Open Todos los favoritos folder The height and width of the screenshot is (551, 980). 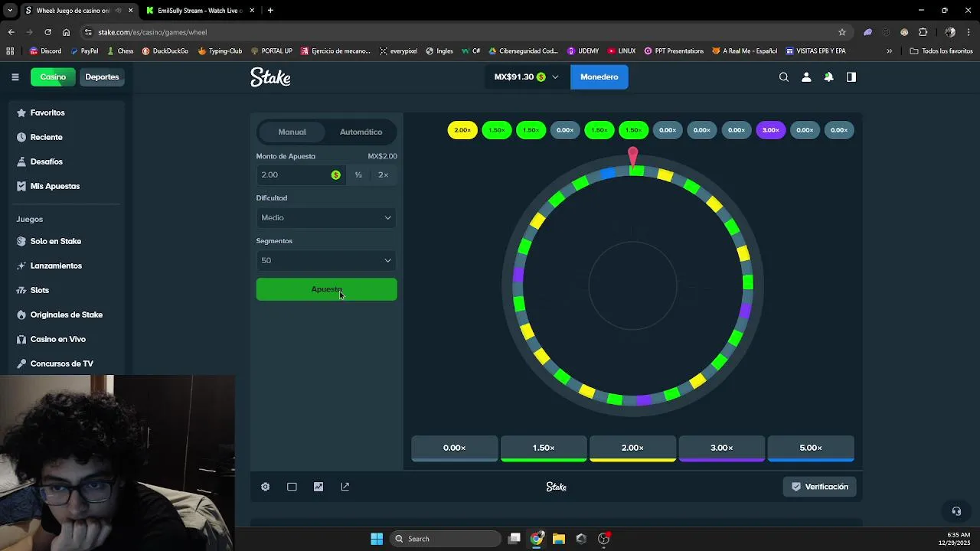click(941, 51)
